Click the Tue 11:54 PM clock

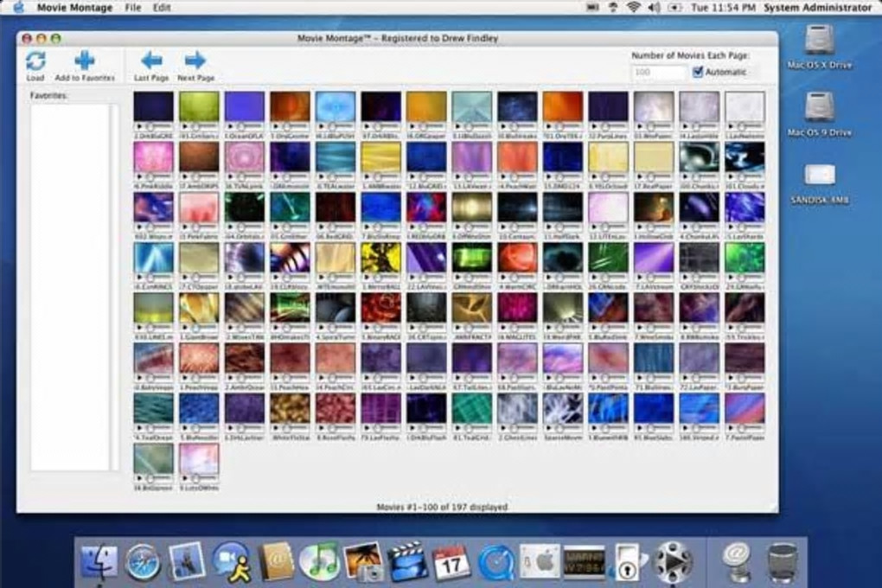tap(723, 8)
